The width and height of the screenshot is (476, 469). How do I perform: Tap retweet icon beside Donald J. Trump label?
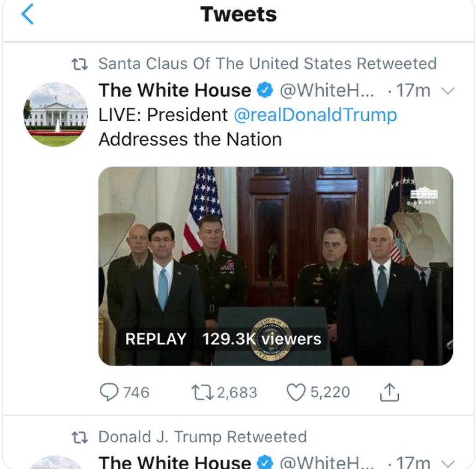coord(80,437)
